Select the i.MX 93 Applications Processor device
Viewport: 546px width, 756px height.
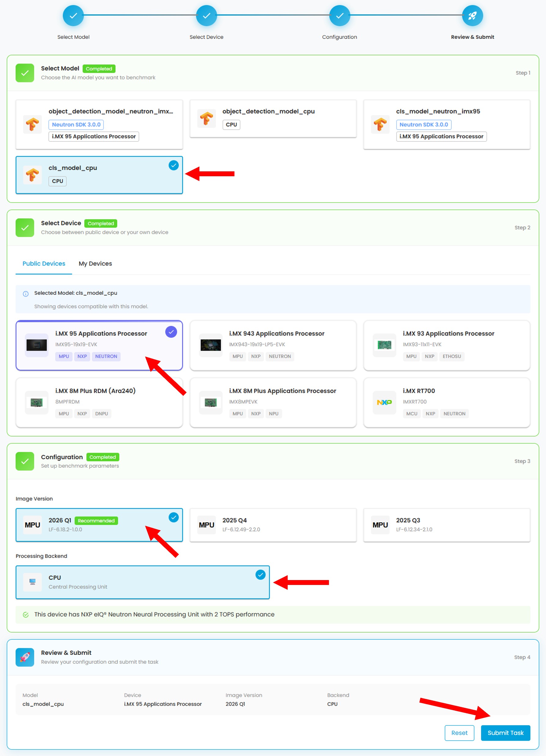point(447,346)
